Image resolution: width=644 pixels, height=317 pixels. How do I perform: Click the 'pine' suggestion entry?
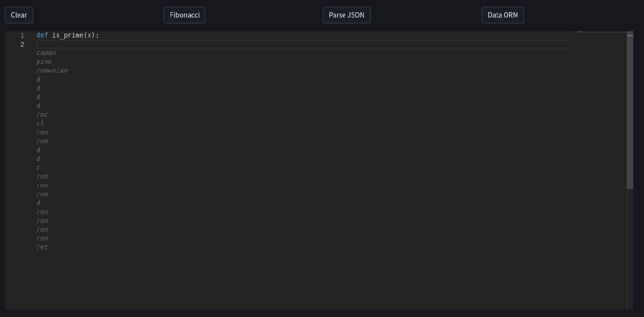[x=44, y=61]
